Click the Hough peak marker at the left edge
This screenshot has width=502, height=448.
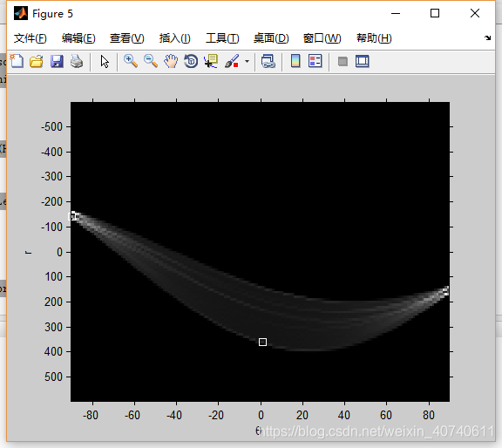pyautogui.click(x=73, y=216)
